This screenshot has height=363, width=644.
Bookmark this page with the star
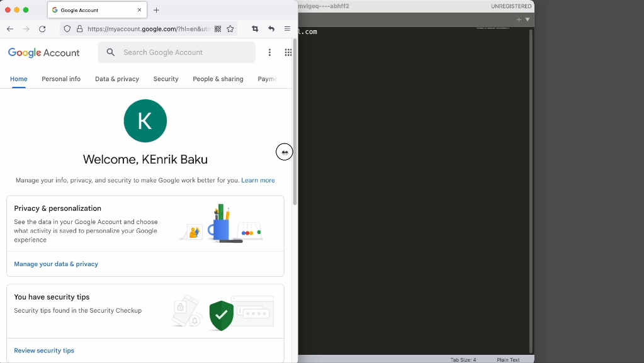(x=230, y=29)
